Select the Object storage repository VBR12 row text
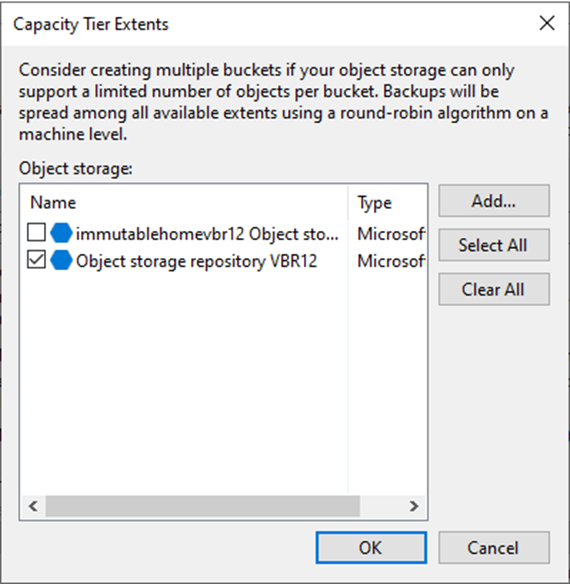The image size is (570, 584). (x=196, y=261)
